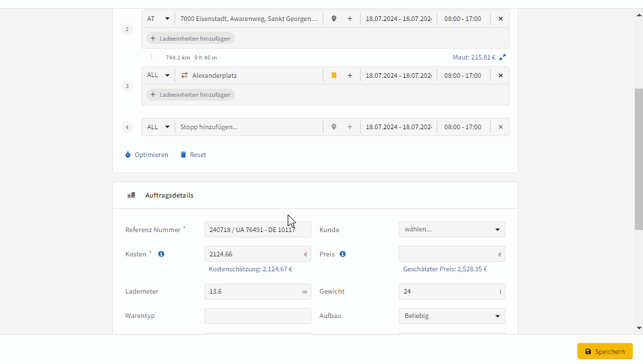Click the Stopp hinzufügen input field
The image size is (643, 364).
249,127
